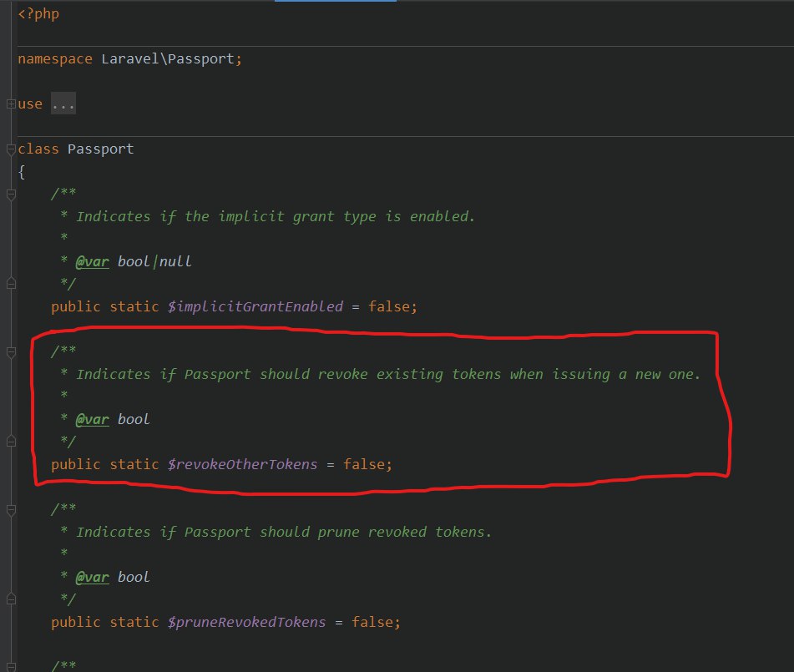Click static keyword before $implicitGrantEnabled
The image size is (794, 672).
coord(134,307)
